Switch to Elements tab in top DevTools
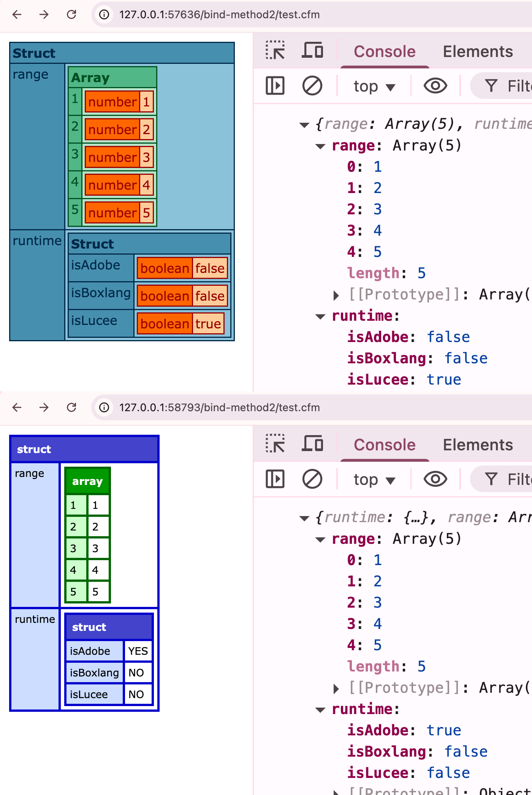 point(478,51)
